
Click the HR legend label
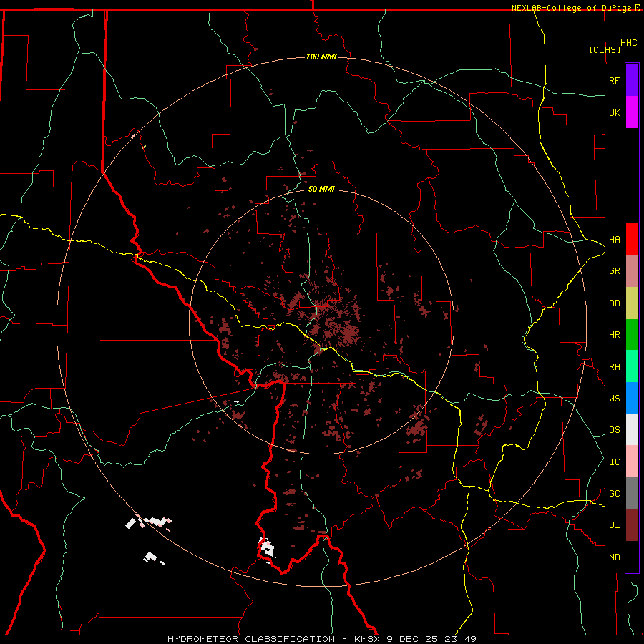[614, 335]
